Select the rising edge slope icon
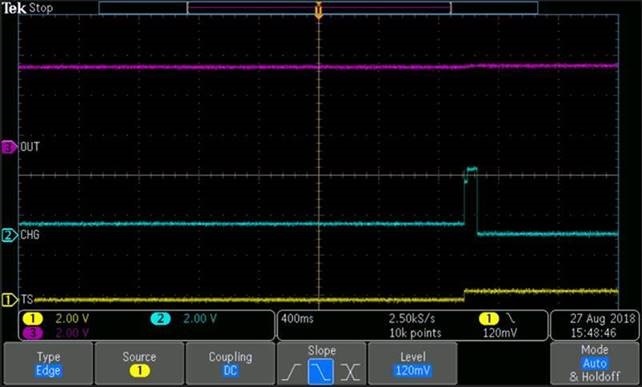The image size is (642, 387). [292, 372]
